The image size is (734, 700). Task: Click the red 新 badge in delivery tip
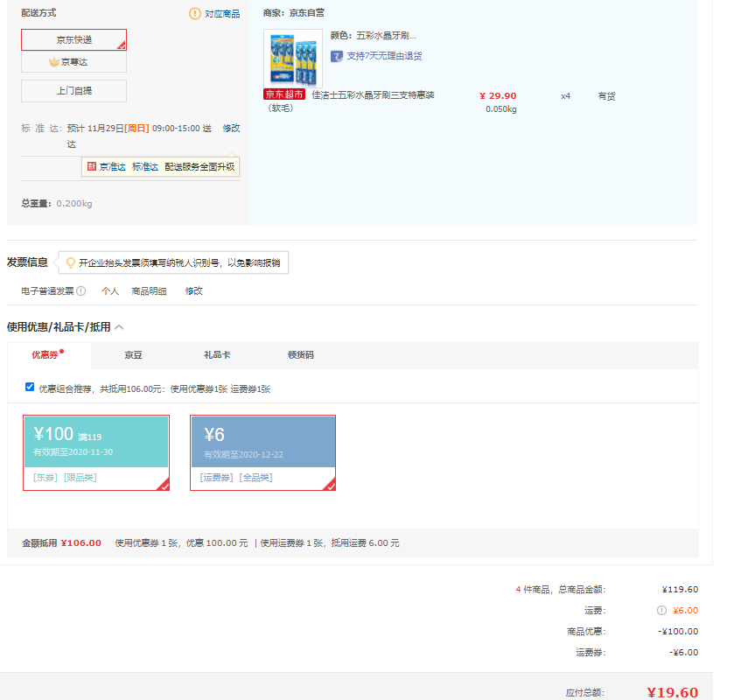pos(92,166)
